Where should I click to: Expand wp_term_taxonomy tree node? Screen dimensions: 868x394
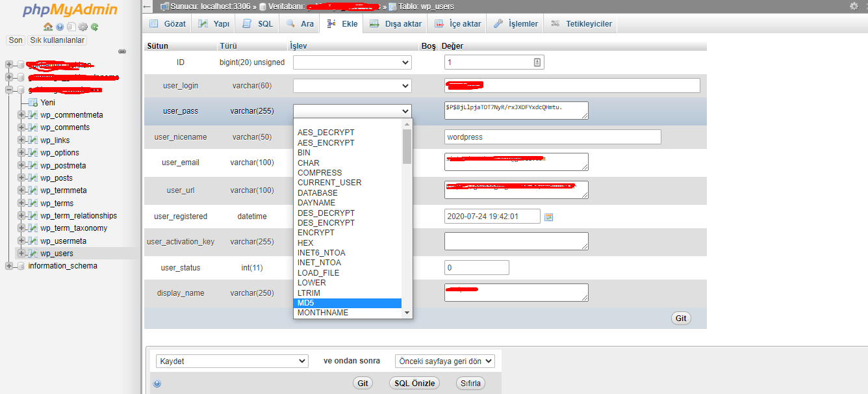[21, 228]
